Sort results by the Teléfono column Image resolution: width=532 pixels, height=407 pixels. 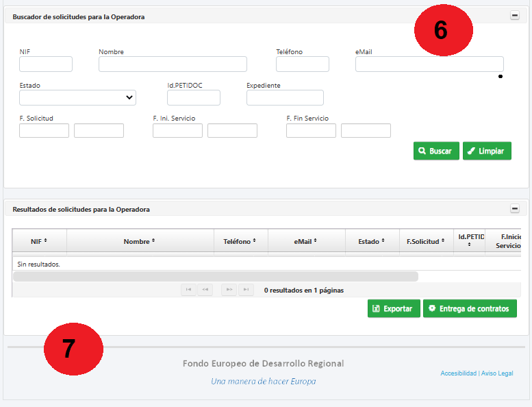coord(240,241)
